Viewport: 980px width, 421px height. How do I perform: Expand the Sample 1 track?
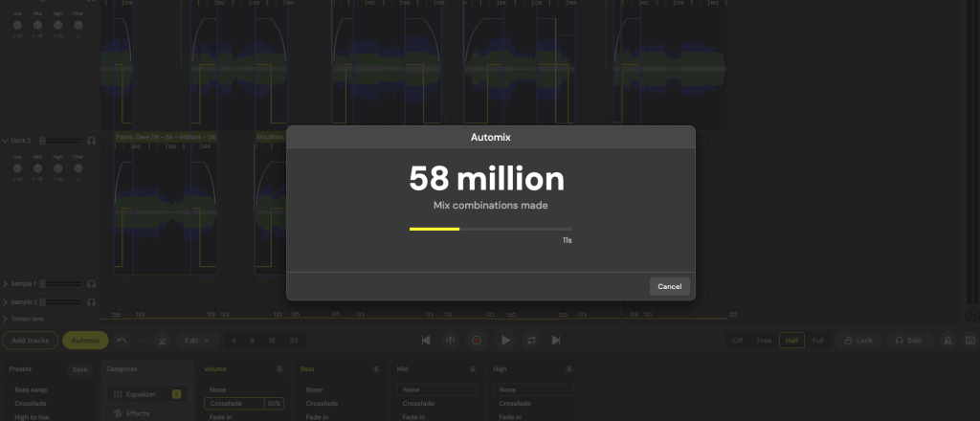(x=6, y=284)
